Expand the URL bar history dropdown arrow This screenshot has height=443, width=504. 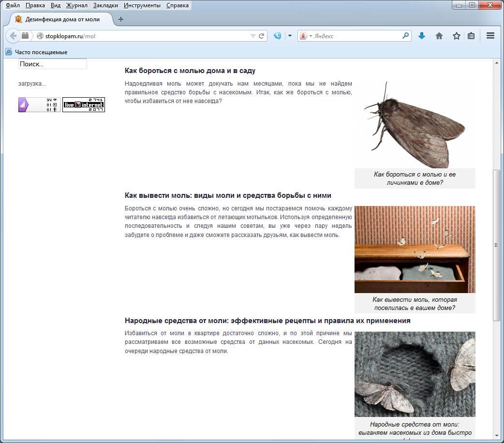pyautogui.click(x=252, y=36)
